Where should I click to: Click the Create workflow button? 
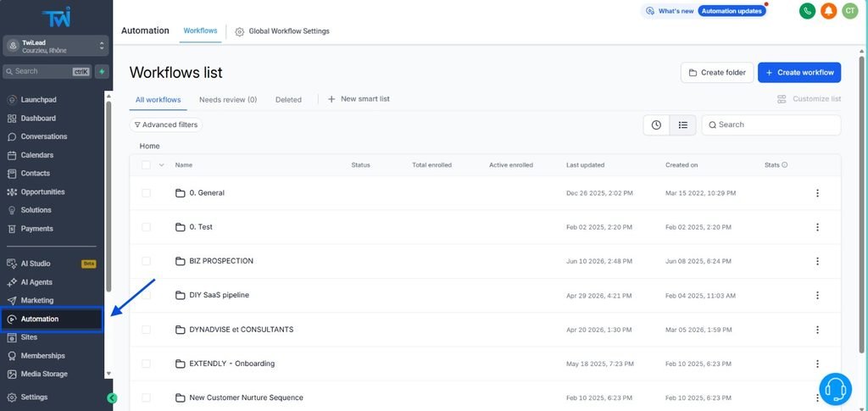point(799,73)
